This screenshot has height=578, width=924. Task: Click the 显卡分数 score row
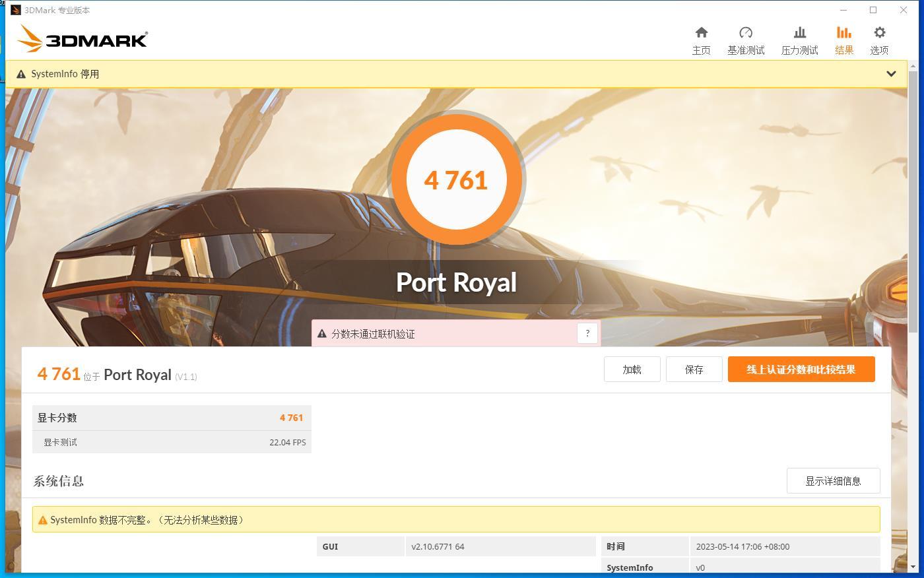click(x=172, y=418)
